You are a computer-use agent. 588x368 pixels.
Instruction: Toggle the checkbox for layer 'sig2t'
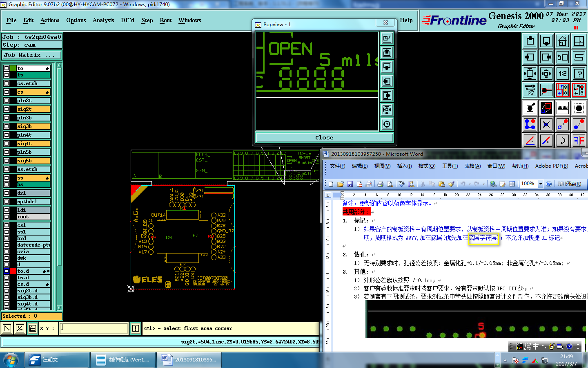(x=7, y=109)
